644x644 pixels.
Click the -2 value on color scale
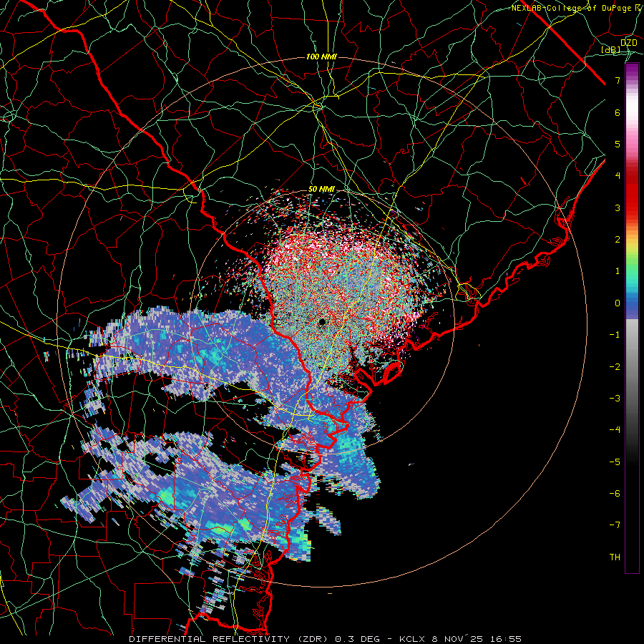tap(615, 367)
